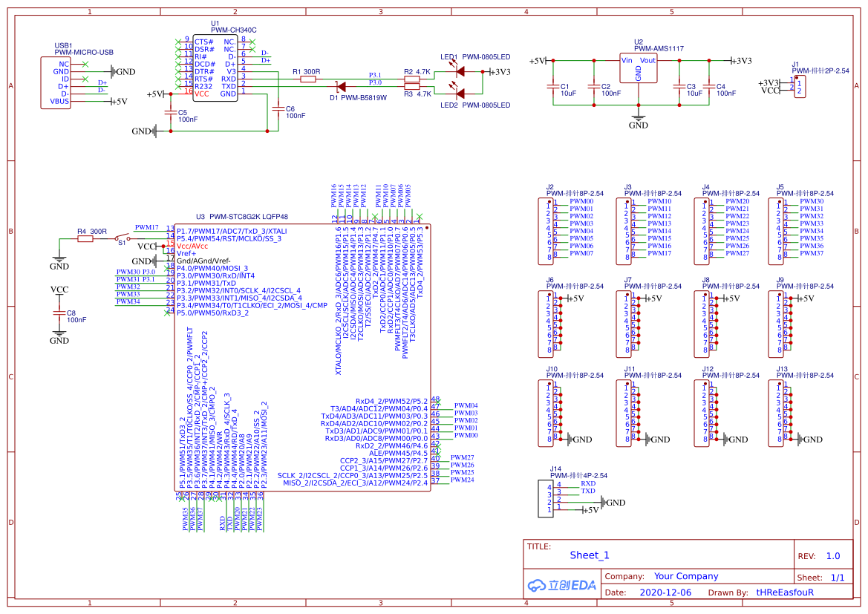The image size is (868, 614).
Task: Click the PWM07 net label on J2
Action: (581, 253)
